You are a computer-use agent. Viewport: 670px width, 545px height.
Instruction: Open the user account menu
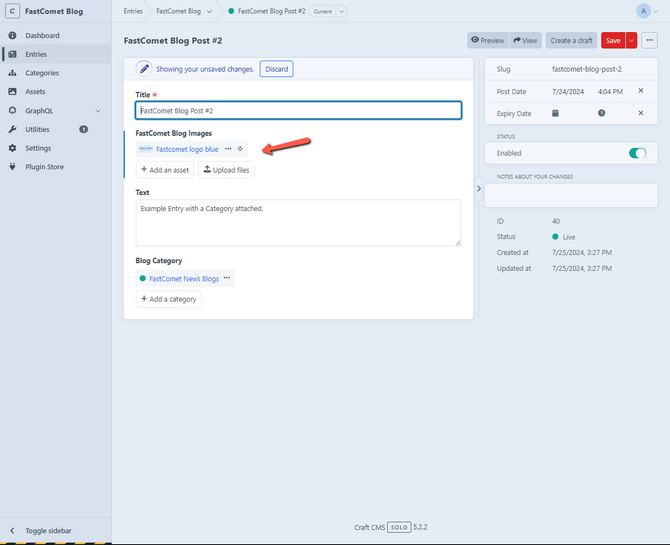[x=647, y=11]
